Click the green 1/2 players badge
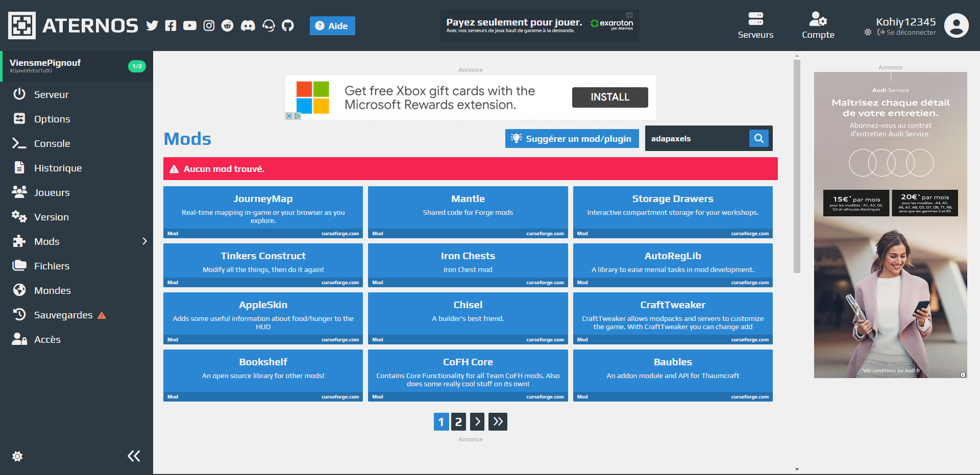Screen dimensions: 980x475 137,66
